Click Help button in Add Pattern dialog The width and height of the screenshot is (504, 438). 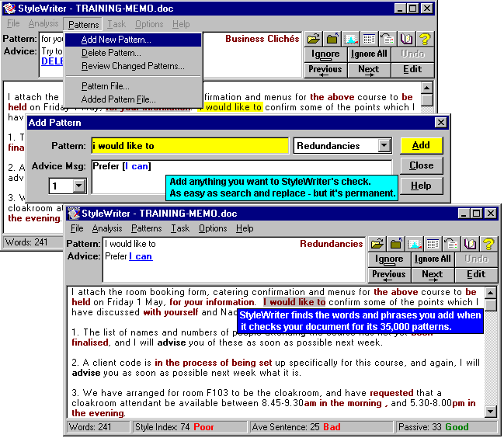click(x=421, y=186)
